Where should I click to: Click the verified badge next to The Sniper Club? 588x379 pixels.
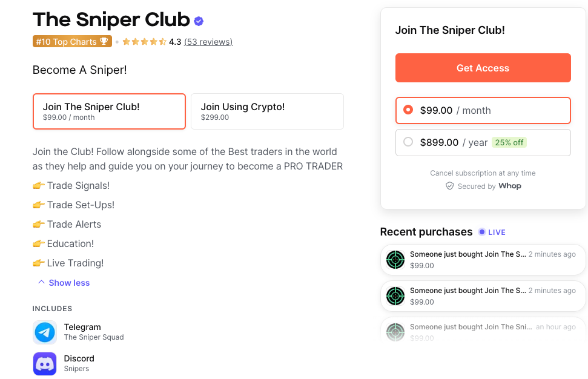[x=198, y=20]
